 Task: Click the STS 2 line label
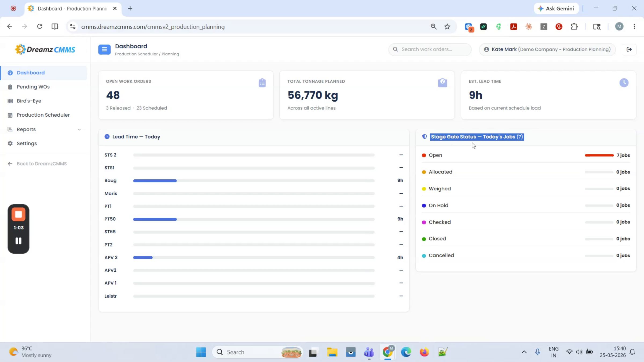click(110, 155)
